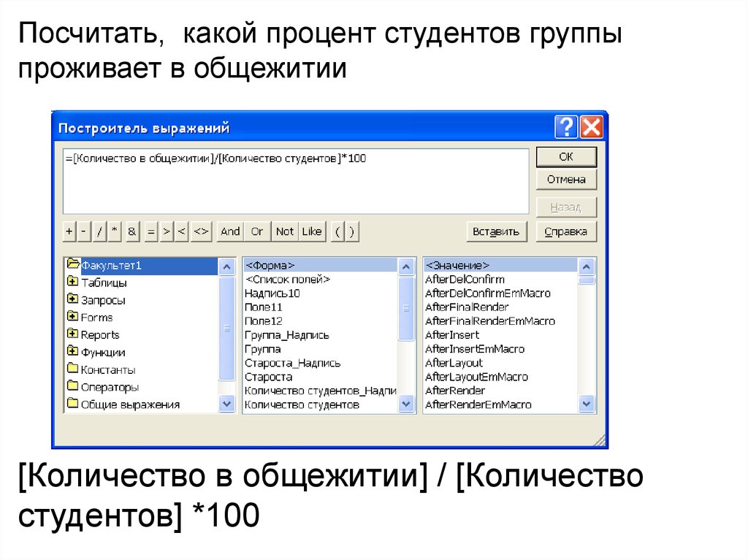Viewport: 748px width, 560px height.
Task: Click the And logical operator button
Action: coord(230,231)
